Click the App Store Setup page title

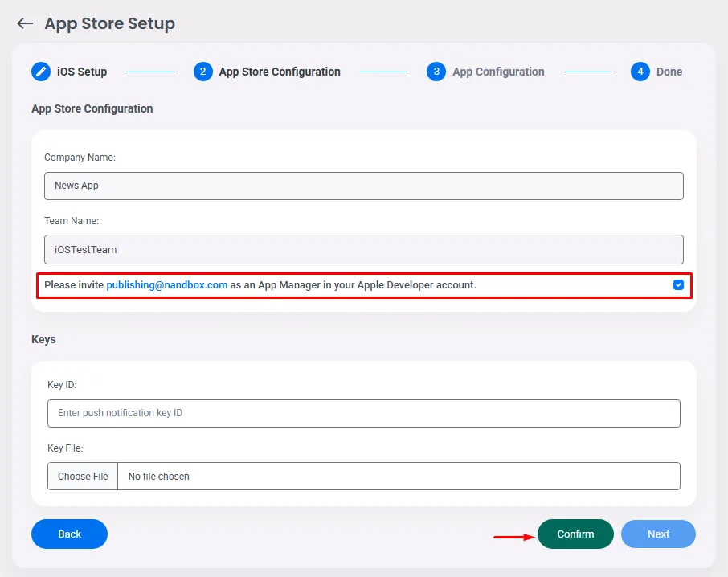tap(109, 24)
